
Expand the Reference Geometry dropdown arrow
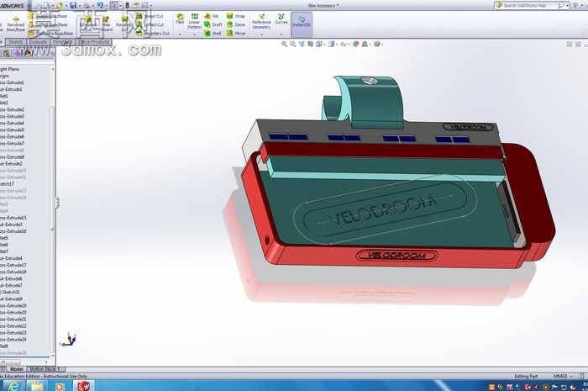pos(261,34)
